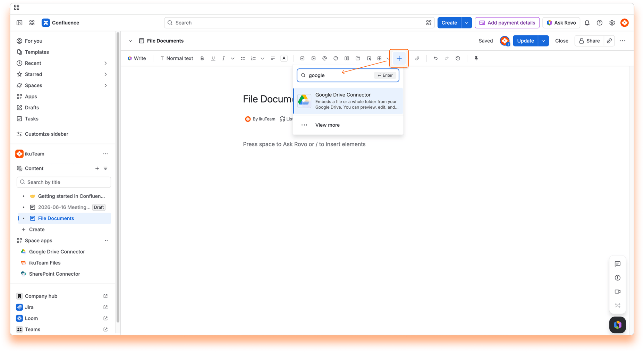
Task: Insert an action item checkbox
Action: click(302, 58)
